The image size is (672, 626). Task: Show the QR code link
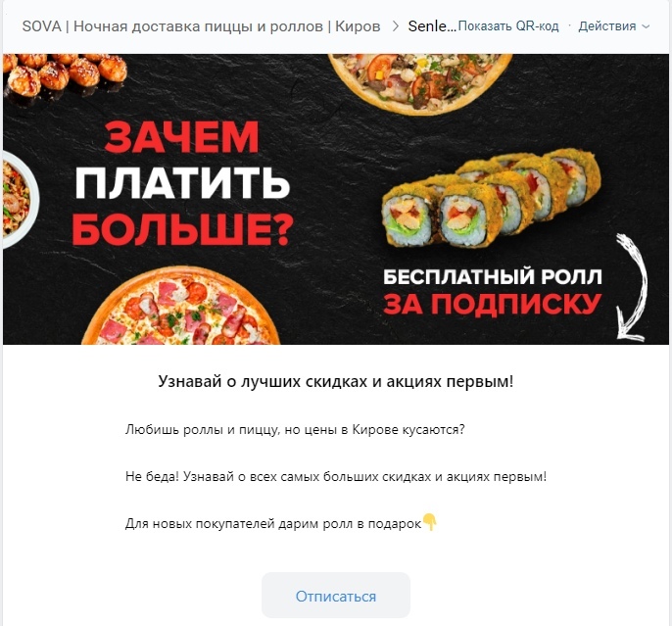click(x=508, y=26)
